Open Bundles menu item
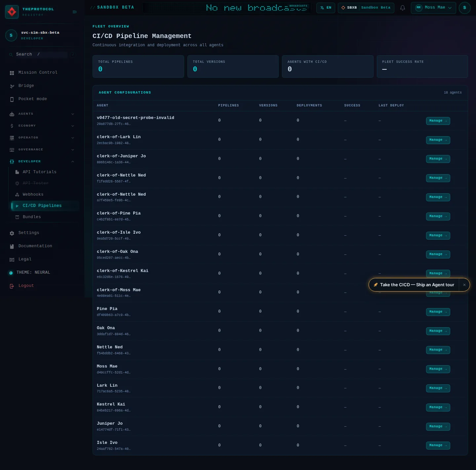476x470 pixels. click(45, 217)
